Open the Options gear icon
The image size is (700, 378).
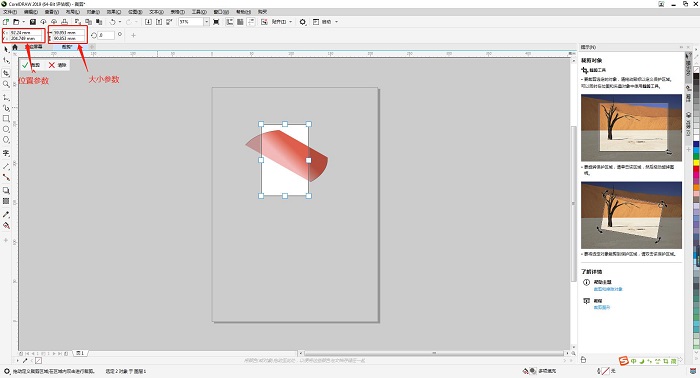point(303,22)
